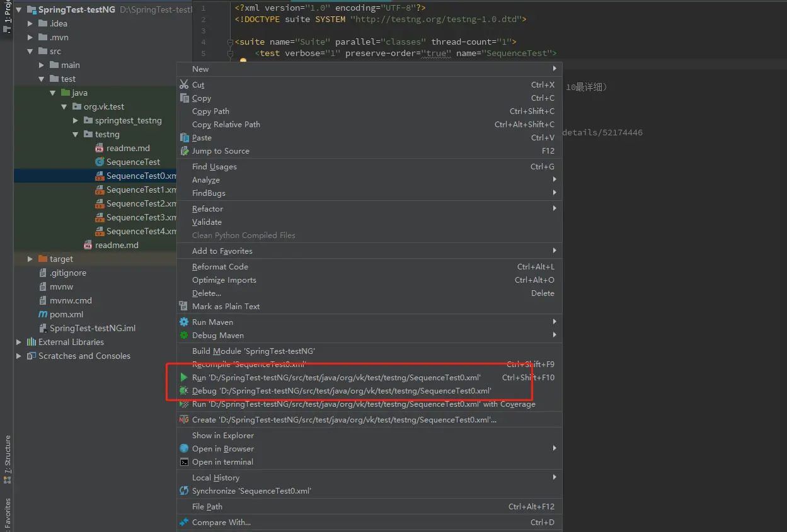Screen dimensions: 787x532
Task: Select Optimize Imports
Action: tap(369, 280)
